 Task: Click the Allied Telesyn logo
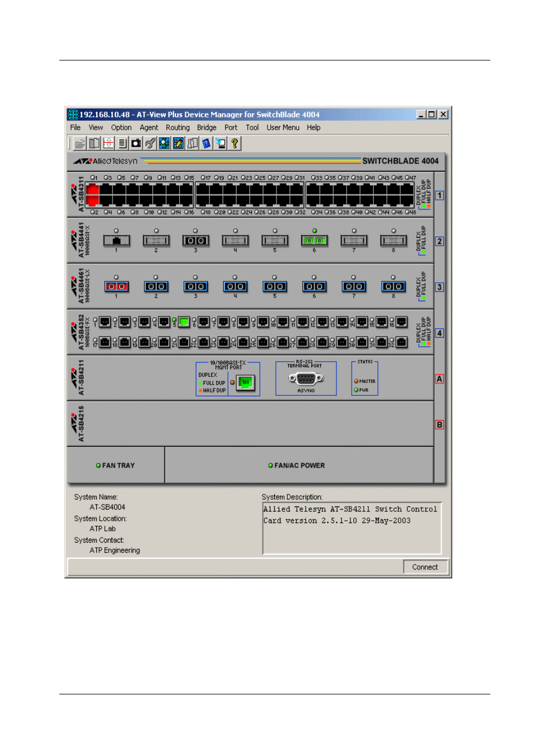105,161
